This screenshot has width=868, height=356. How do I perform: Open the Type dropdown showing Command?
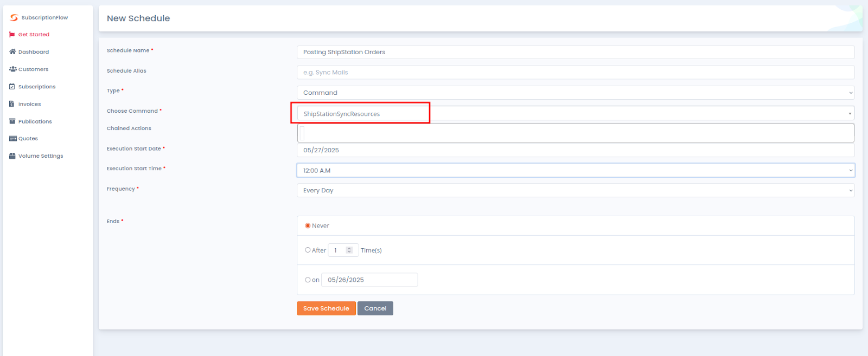click(x=576, y=93)
